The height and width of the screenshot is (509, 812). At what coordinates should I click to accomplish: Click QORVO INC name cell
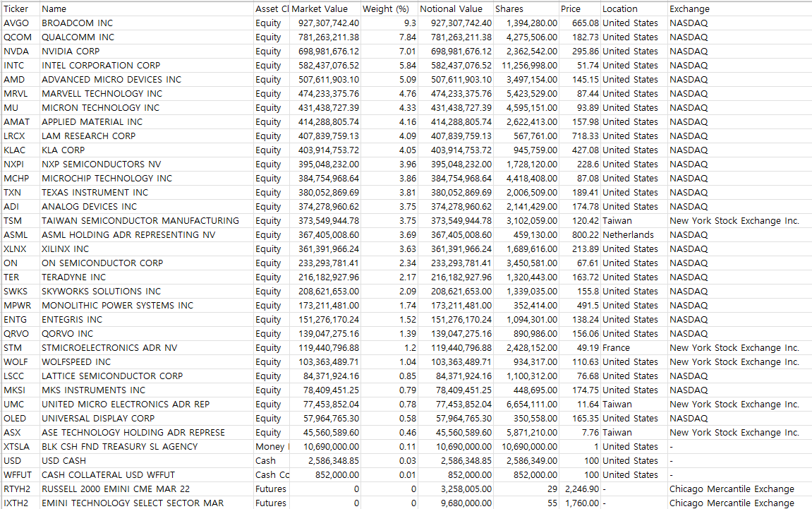coord(147,334)
